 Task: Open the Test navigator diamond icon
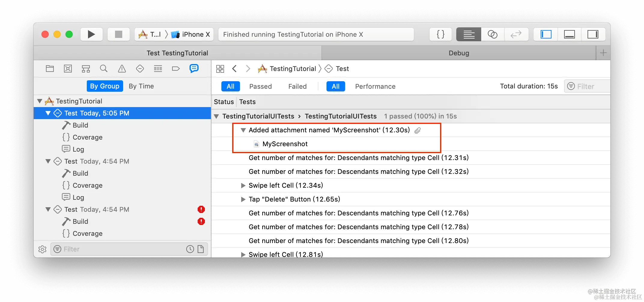point(140,69)
